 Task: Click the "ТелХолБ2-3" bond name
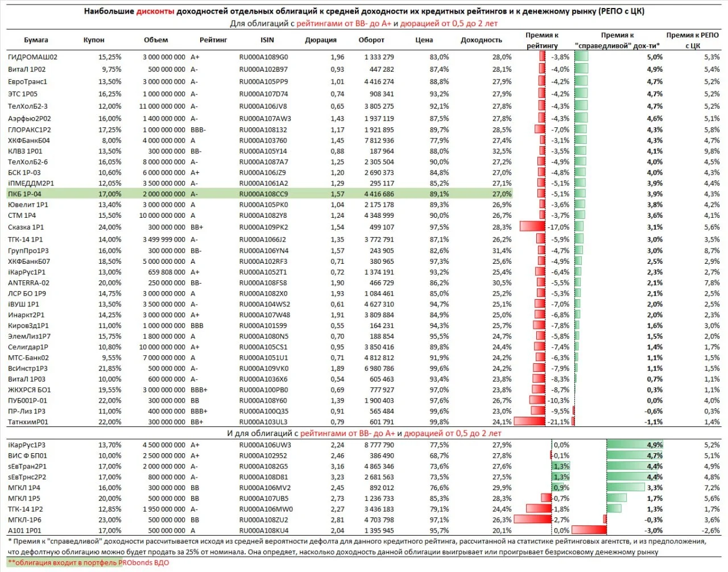[x=28, y=106]
